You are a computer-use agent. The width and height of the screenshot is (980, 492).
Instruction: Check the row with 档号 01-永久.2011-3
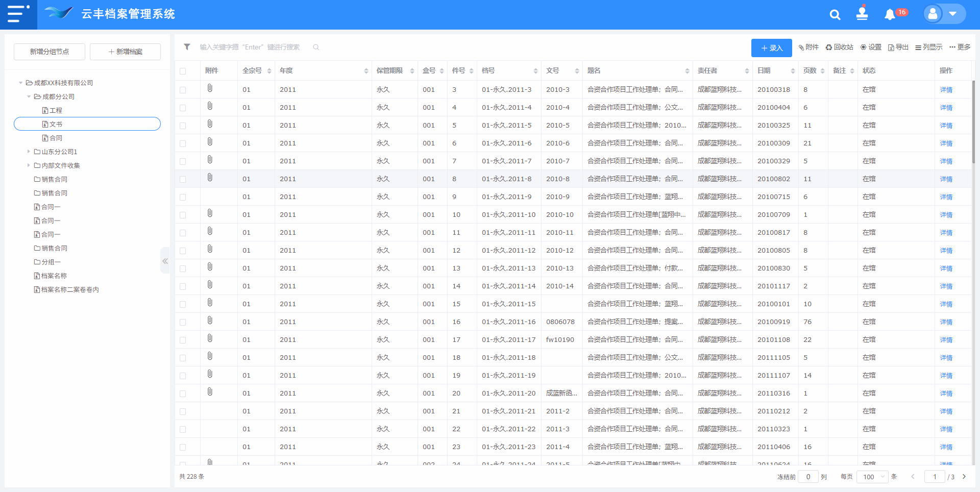[x=183, y=90]
